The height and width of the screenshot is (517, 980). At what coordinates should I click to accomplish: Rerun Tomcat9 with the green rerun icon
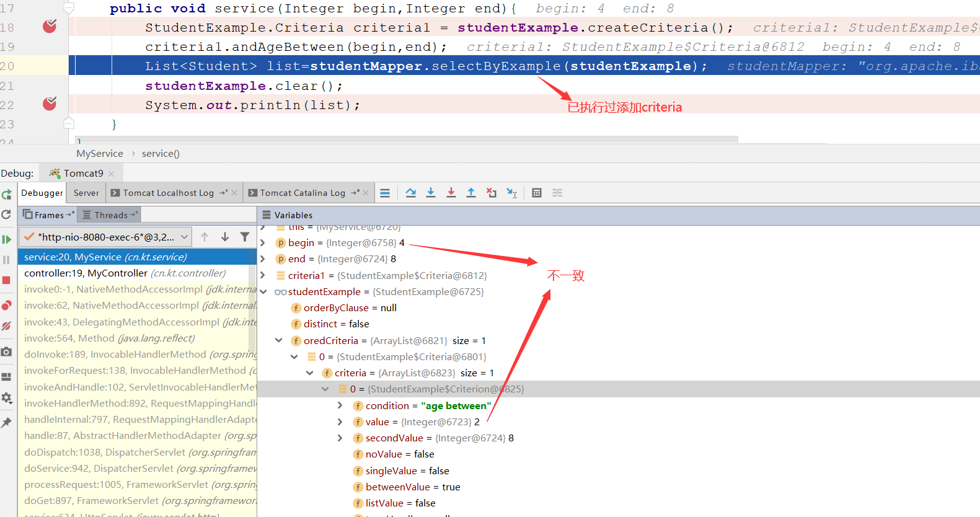(x=7, y=194)
